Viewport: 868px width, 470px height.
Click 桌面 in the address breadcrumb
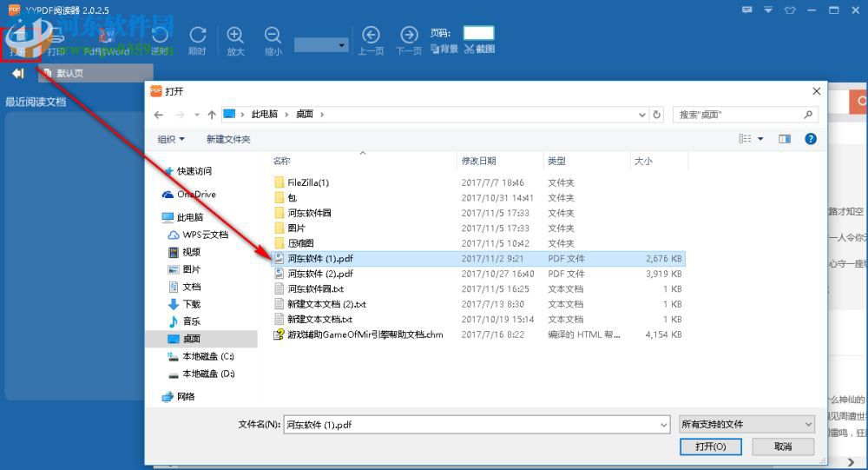[305, 114]
